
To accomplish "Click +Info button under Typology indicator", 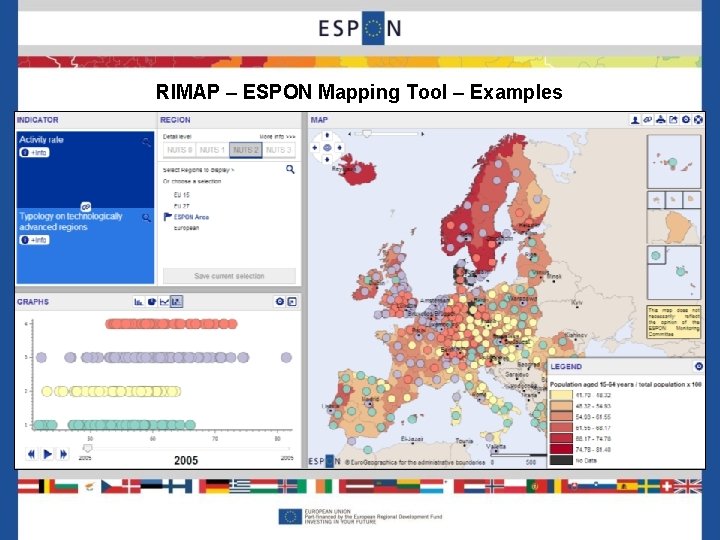I will click(34, 240).
